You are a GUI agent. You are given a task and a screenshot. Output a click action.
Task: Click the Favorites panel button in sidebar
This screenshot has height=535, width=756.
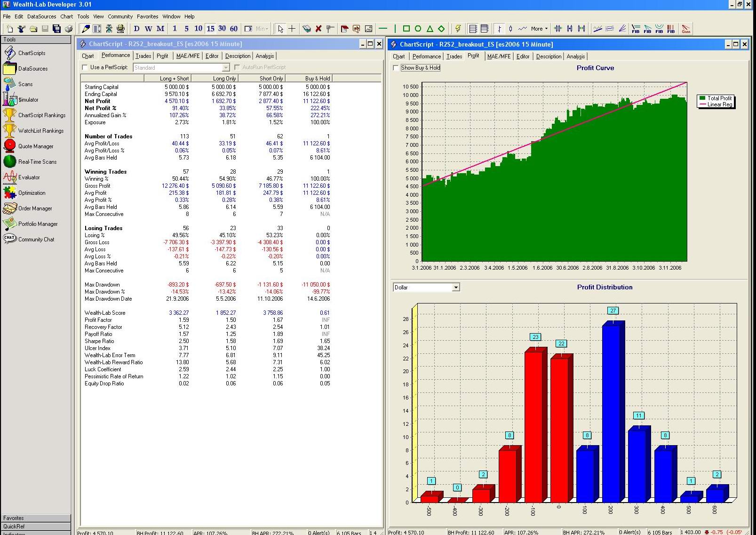coord(36,518)
